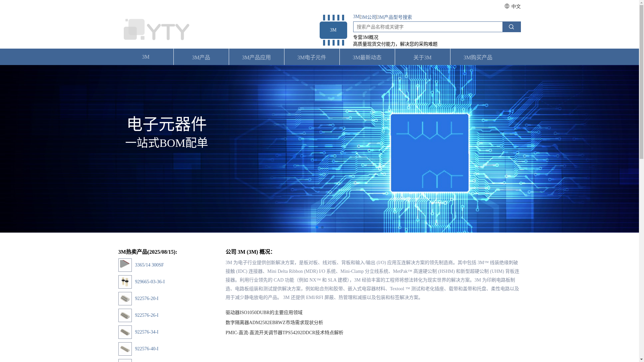Click the 3M产品型号搜索 link
The image size is (644, 362).
(395, 17)
